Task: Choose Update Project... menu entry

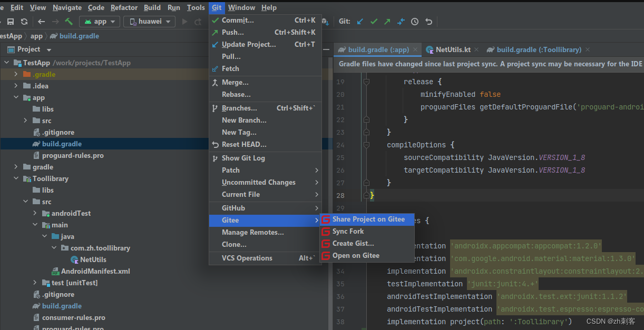Action: click(x=265, y=44)
